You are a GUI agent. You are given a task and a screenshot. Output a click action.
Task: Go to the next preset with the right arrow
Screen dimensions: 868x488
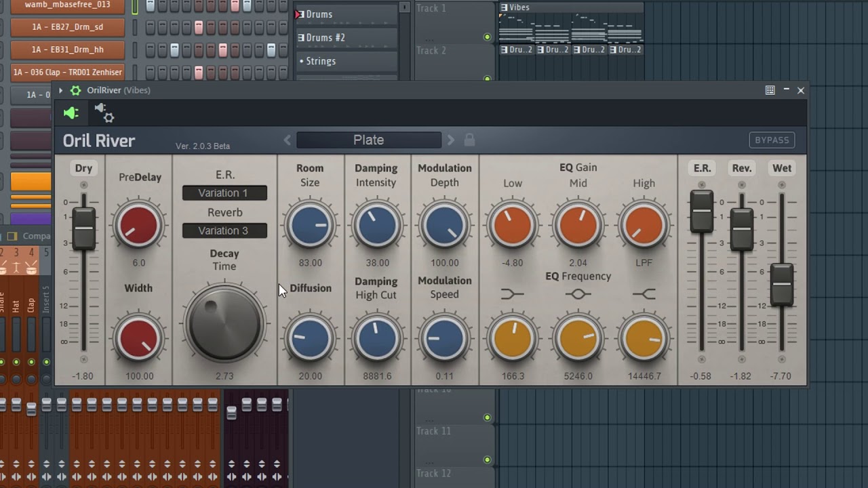click(x=450, y=140)
